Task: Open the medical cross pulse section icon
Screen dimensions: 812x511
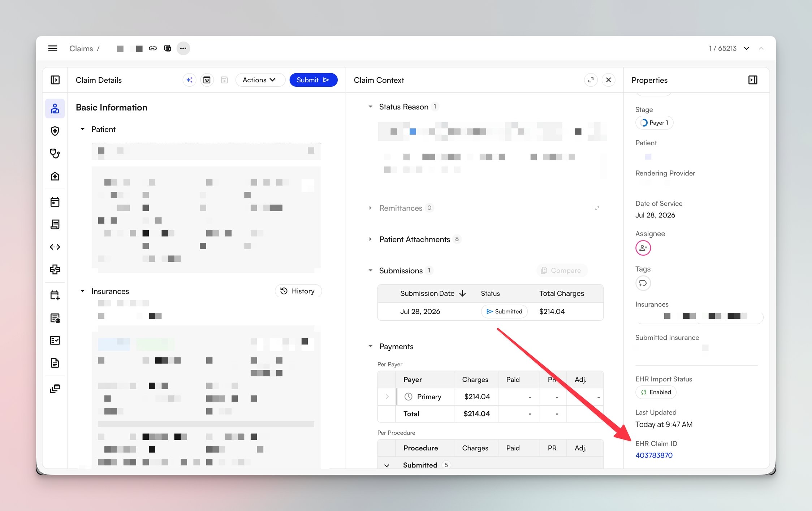Action: coord(55,269)
